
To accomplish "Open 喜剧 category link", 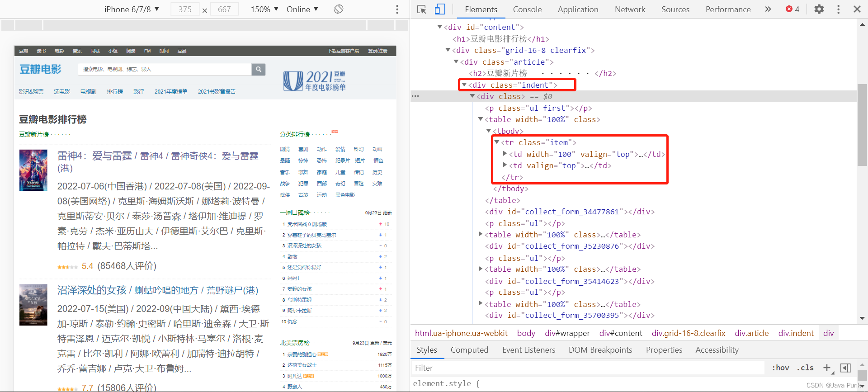I will [x=303, y=149].
